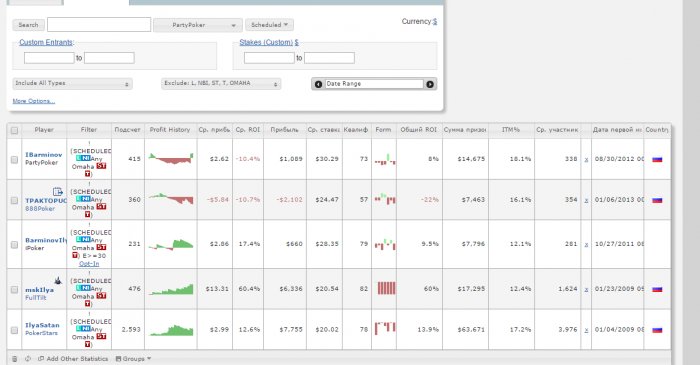Expand the Scheduled dropdown
Screen dimensions: 700x365
269,25
